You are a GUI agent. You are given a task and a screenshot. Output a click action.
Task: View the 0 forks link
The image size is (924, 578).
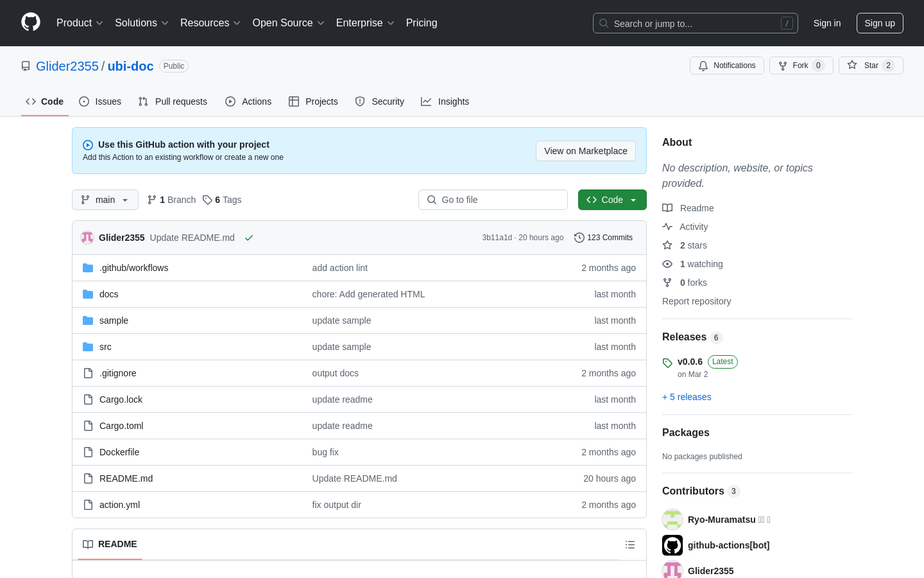tap(685, 283)
